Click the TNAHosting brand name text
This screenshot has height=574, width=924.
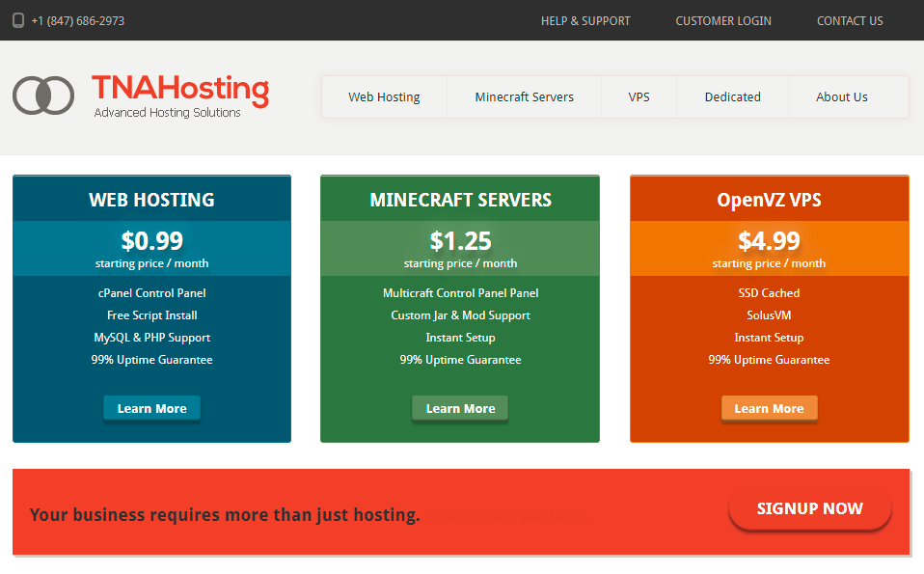tap(180, 90)
